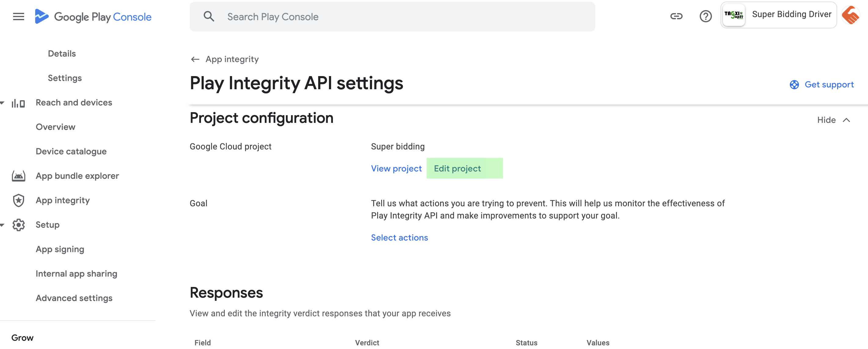Select Setup sidebar item

(48, 225)
